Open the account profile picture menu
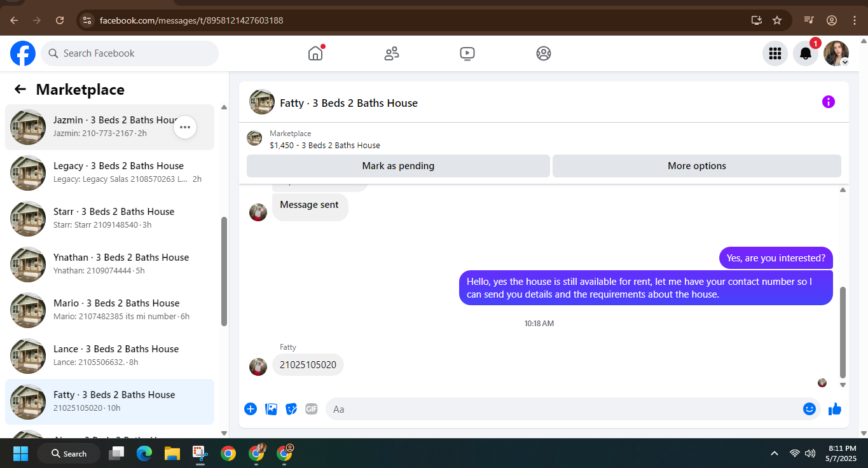Image resolution: width=868 pixels, height=468 pixels. 836,53
